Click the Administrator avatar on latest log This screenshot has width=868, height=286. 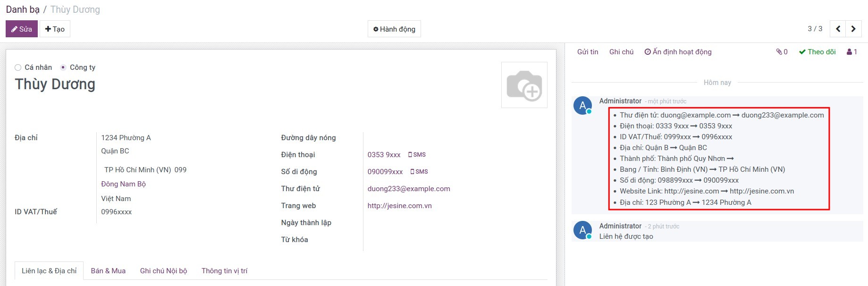pos(582,105)
